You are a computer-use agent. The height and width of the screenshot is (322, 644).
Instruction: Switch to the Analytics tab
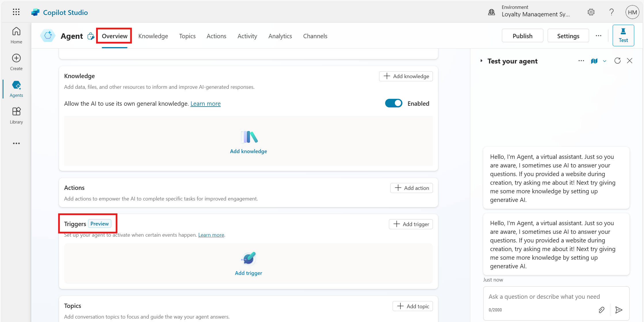tap(280, 36)
